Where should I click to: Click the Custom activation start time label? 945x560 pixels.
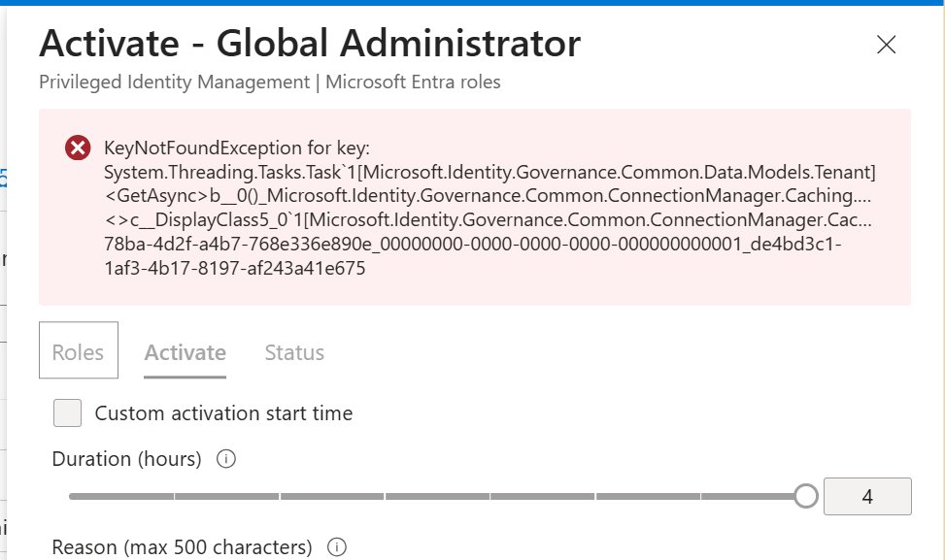(x=223, y=413)
